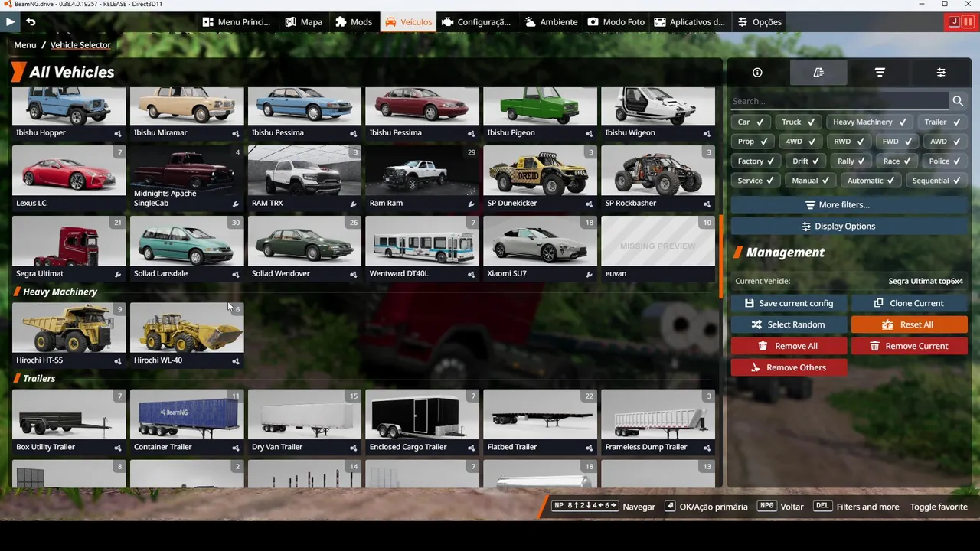Toggle the Truck filter chip

coord(799,122)
